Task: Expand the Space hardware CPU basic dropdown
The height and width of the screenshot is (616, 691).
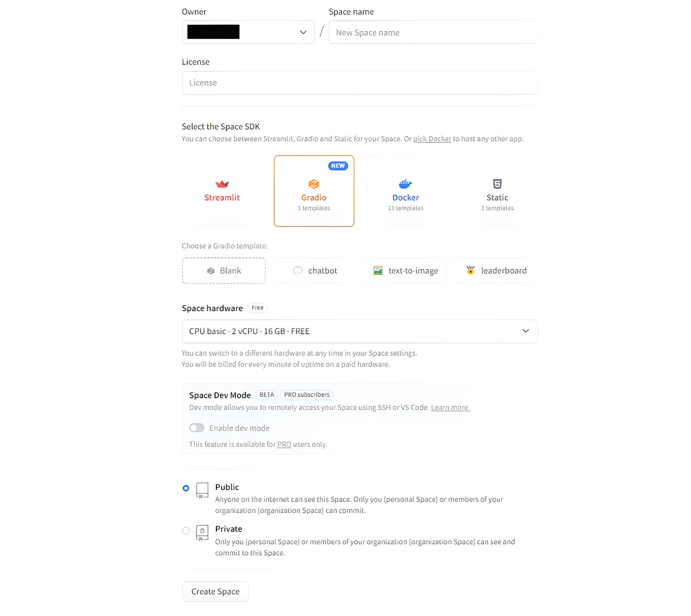Action: click(360, 331)
